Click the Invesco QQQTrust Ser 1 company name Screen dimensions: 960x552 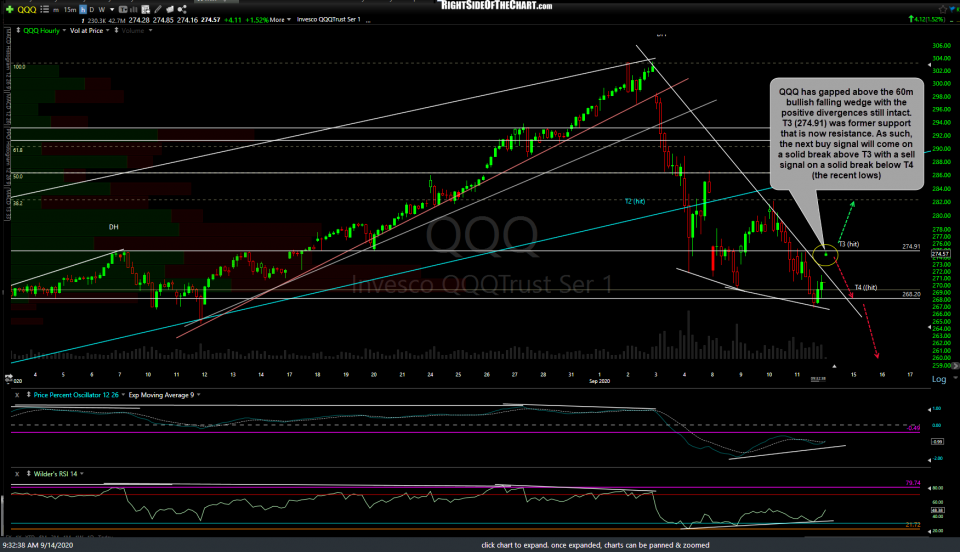tap(329, 20)
